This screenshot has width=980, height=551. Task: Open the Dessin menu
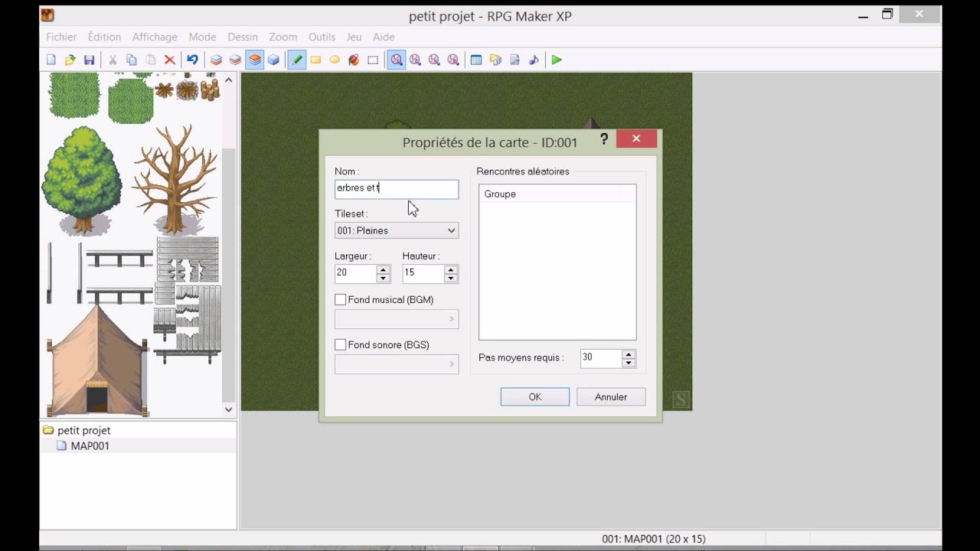[243, 37]
